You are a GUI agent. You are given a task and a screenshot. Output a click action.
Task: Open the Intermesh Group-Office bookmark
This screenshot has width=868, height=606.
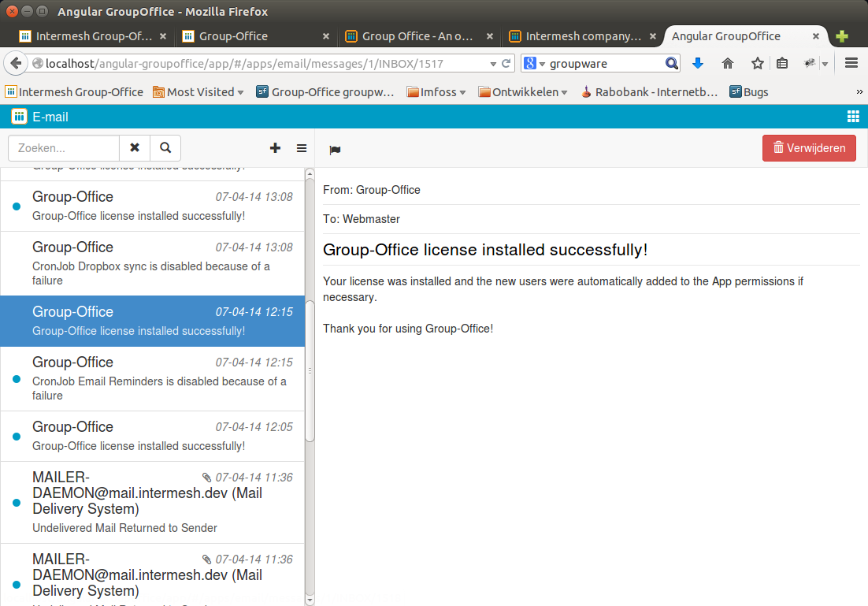pyautogui.click(x=74, y=92)
